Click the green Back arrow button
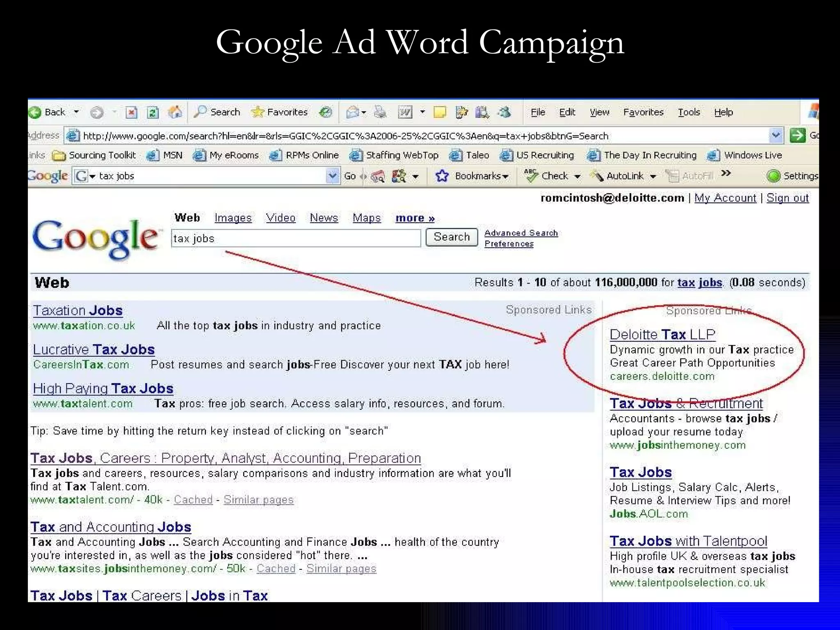This screenshot has width=840, height=630. coord(35,112)
